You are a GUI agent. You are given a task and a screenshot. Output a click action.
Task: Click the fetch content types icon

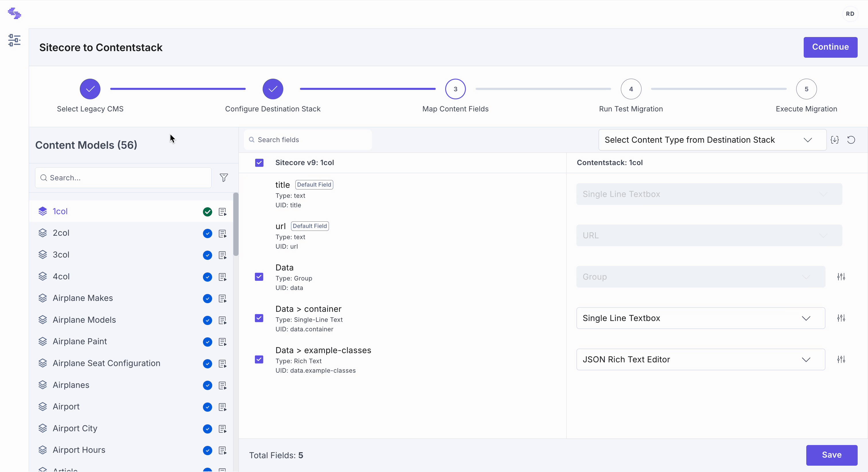click(x=835, y=140)
